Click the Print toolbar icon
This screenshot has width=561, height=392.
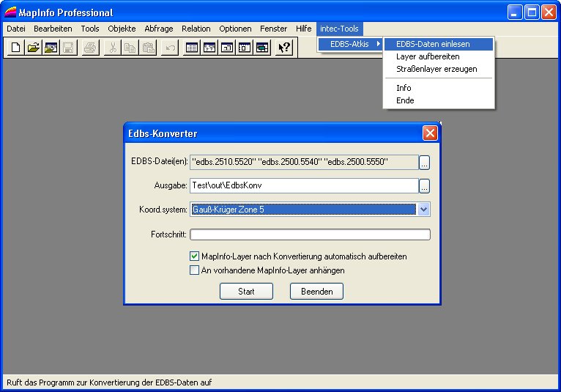pyautogui.click(x=90, y=47)
